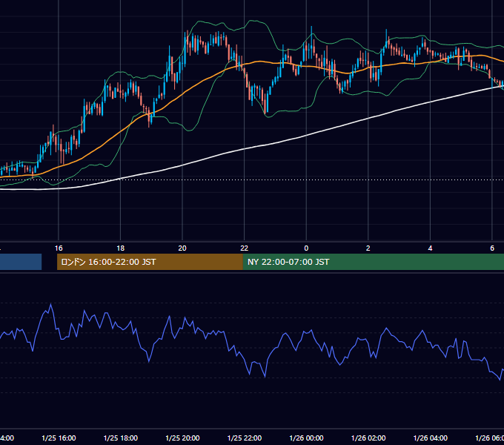Click the 6 hour label on chart axis
This screenshot has height=445, width=504.
tap(492, 248)
